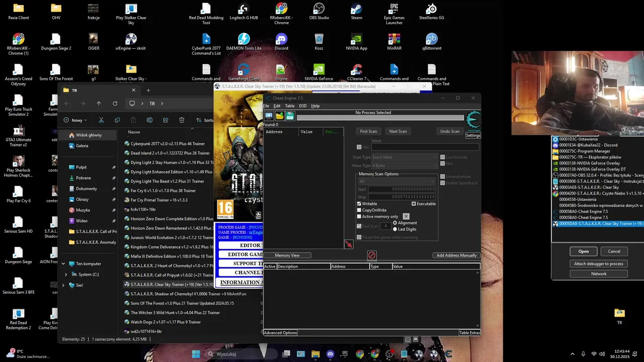This screenshot has width=644, height=362.
Task: Click Copy icon in File Explorer toolbar
Action: pyautogui.click(x=117, y=120)
